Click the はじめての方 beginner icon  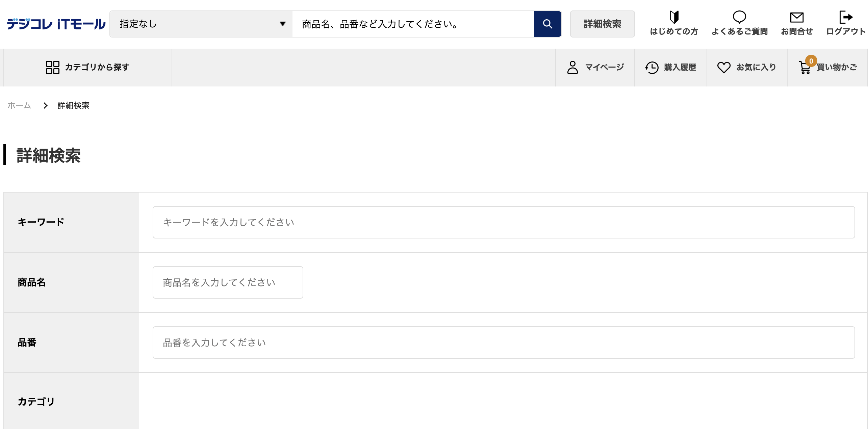coord(673,18)
